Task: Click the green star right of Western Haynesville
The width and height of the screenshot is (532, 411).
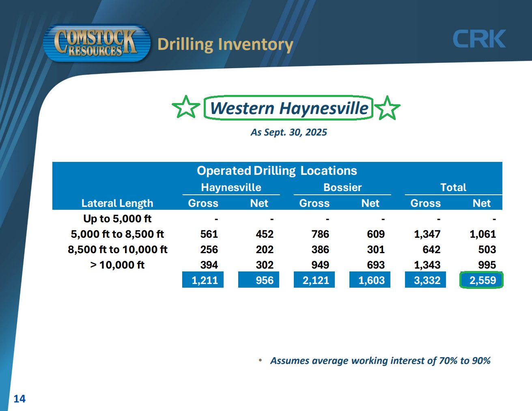Action: [387, 108]
